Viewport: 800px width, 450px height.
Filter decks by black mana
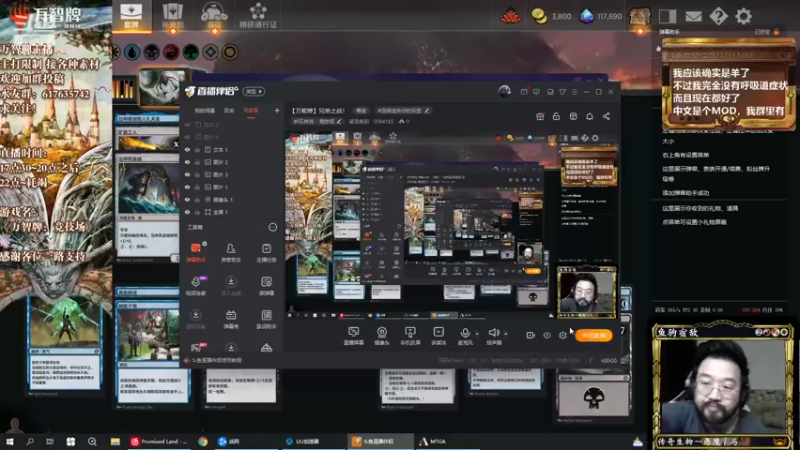pos(152,52)
